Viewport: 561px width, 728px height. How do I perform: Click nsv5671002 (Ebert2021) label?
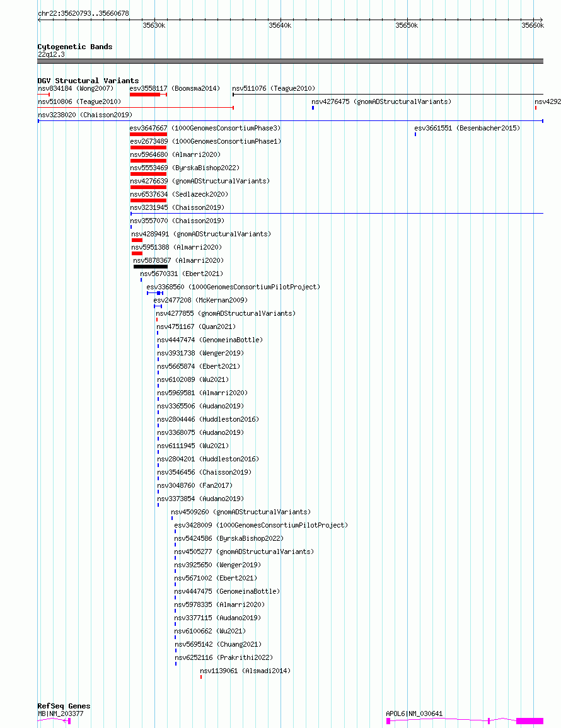(x=216, y=578)
